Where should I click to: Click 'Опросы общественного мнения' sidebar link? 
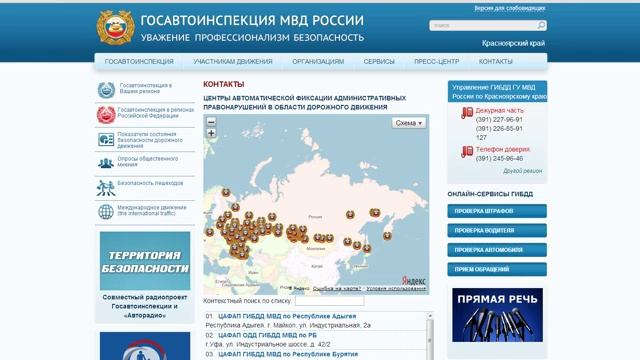[148, 161]
